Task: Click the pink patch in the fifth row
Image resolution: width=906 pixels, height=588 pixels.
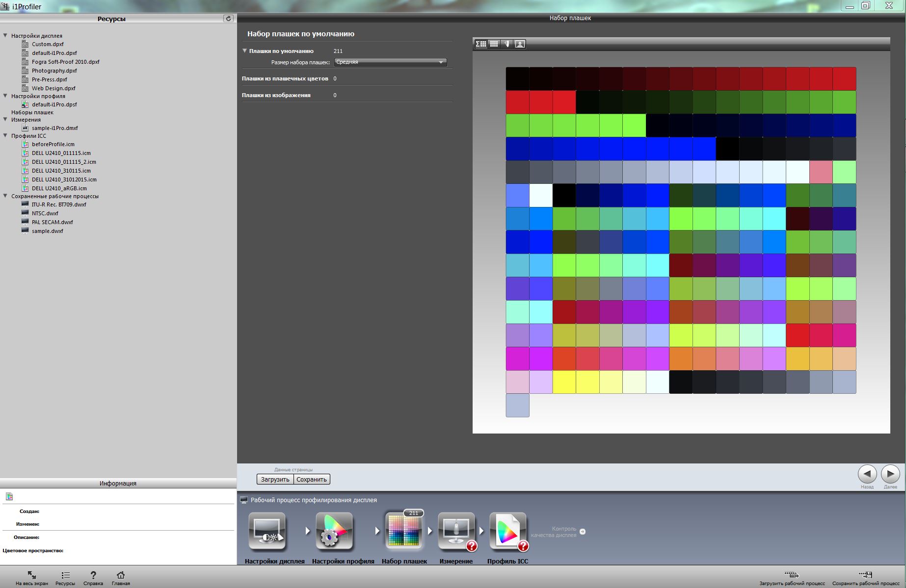Action: pyautogui.click(x=821, y=172)
